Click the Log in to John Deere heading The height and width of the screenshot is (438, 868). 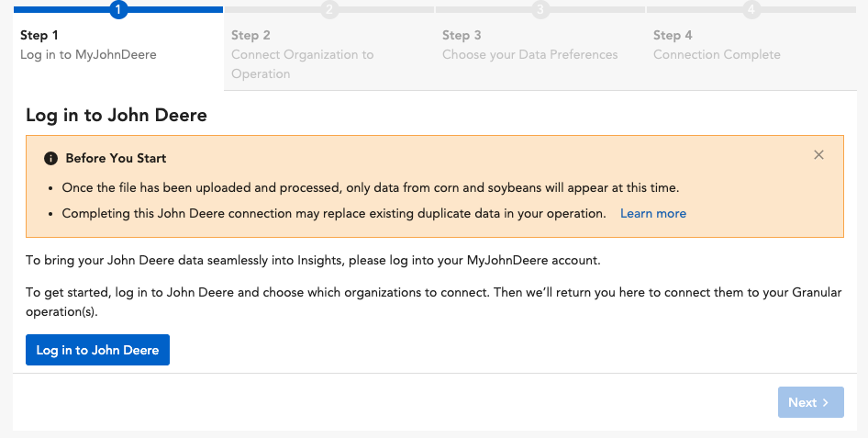point(117,115)
